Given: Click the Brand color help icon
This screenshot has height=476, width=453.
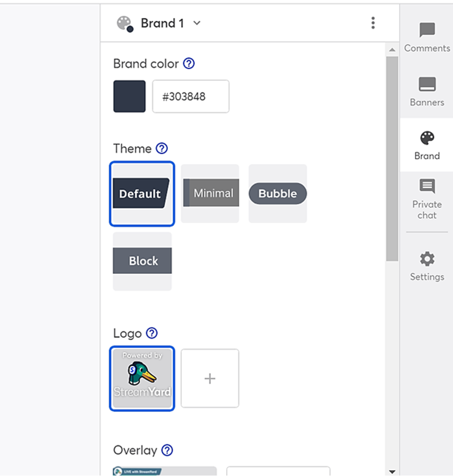Looking at the screenshot, I should pos(189,63).
